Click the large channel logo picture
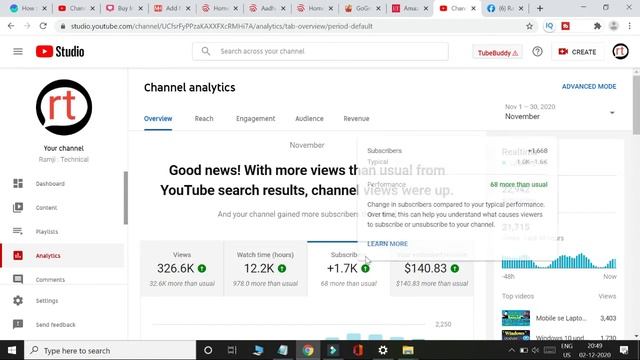This screenshot has height=360, width=640. pos(64,107)
